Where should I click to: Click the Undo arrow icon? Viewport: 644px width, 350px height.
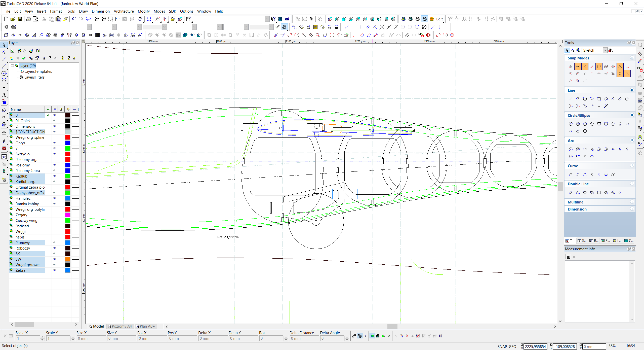[x=74, y=19]
